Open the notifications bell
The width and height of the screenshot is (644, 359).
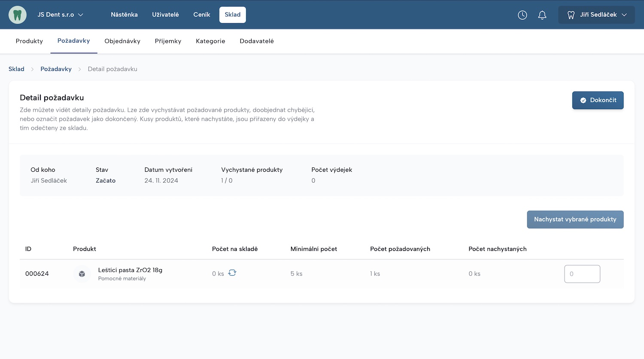(542, 15)
